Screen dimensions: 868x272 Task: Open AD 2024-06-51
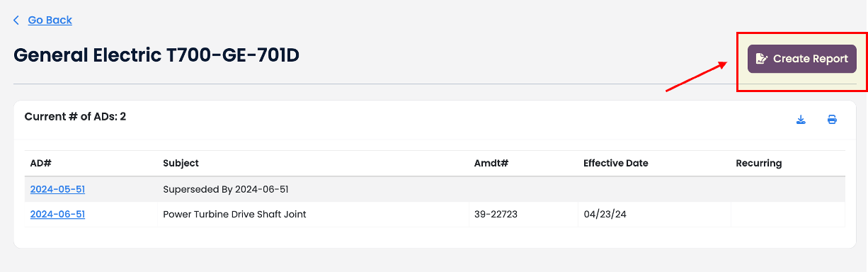[x=57, y=214]
